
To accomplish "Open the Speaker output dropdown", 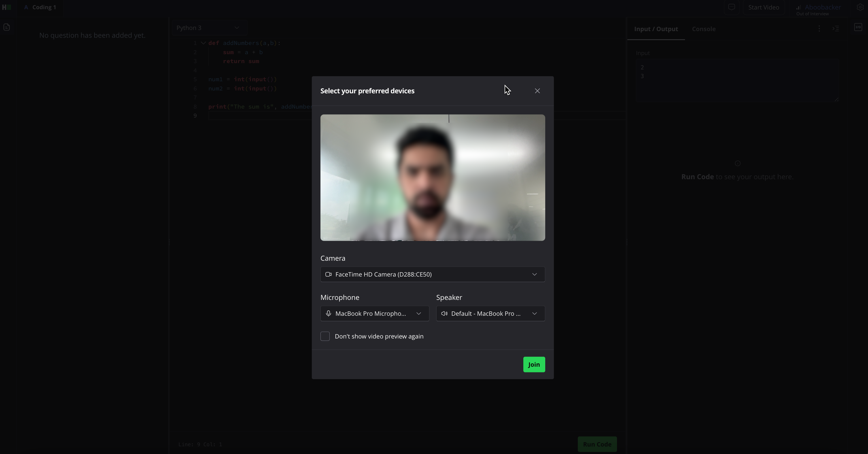I will [490, 313].
